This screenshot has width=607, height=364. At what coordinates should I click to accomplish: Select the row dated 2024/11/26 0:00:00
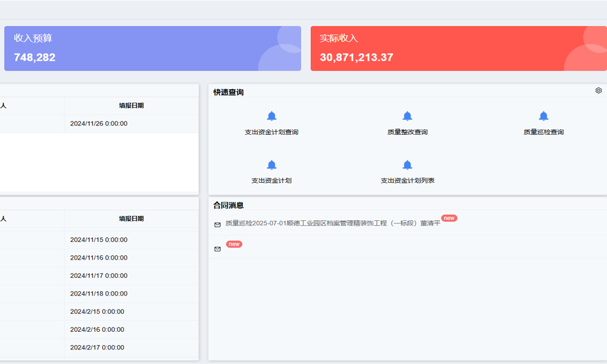98,124
